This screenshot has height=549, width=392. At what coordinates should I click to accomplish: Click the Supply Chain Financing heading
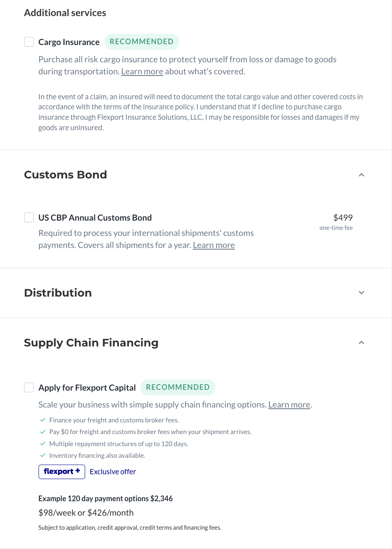coord(91,343)
